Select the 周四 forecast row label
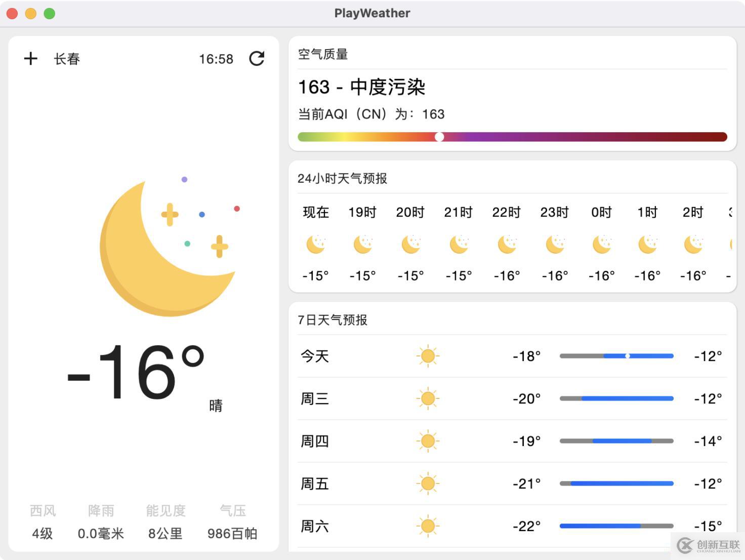This screenshot has height=560, width=745. click(315, 441)
